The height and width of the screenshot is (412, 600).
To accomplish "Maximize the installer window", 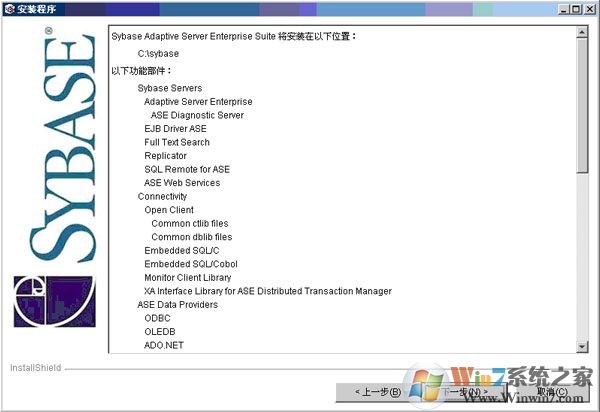I will pyautogui.click(x=576, y=9).
